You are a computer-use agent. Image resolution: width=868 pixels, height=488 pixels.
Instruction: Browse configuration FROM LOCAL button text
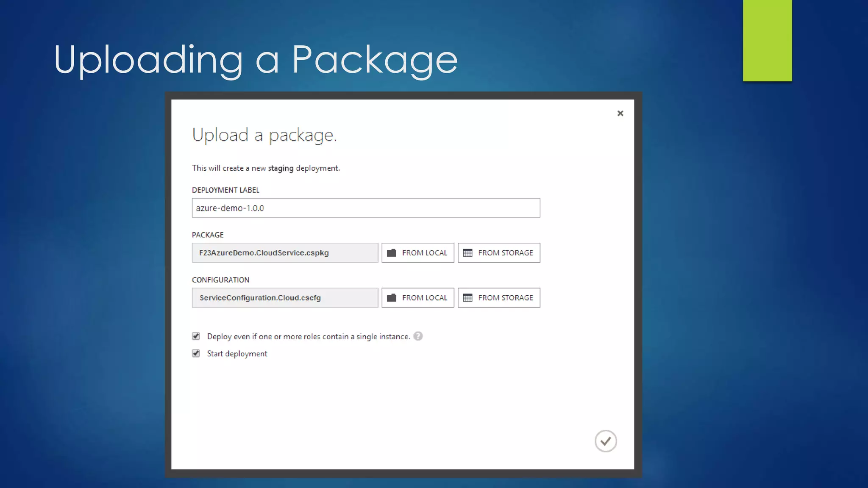424,298
